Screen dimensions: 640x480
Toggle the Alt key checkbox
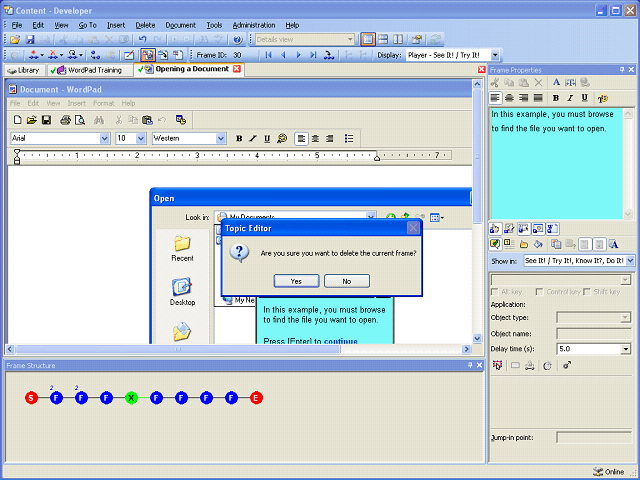click(x=495, y=292)
